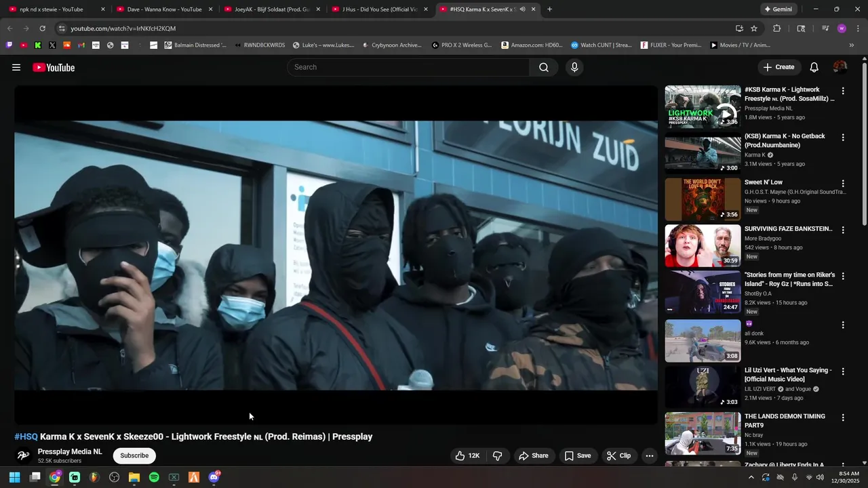
Task: Open the media controls icon in toolbar
Action: 825,28
